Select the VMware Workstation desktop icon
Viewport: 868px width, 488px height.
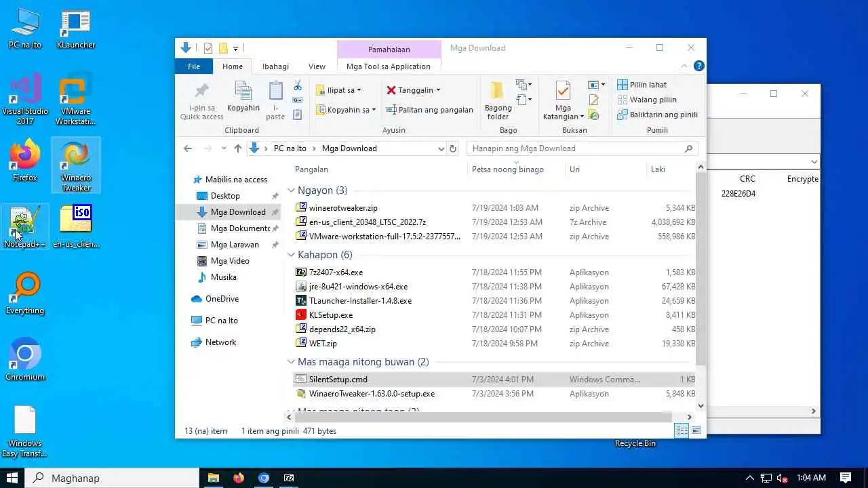coord(76,100)
